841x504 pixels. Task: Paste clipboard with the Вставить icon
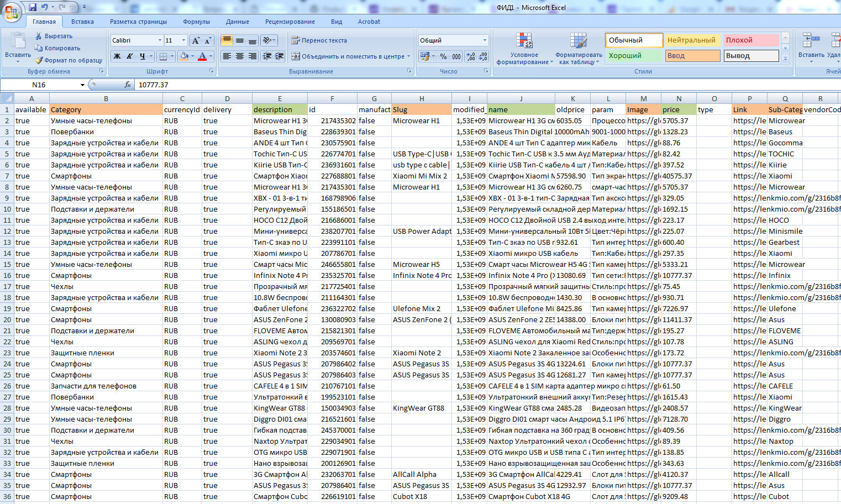click(x=18, y=41)
